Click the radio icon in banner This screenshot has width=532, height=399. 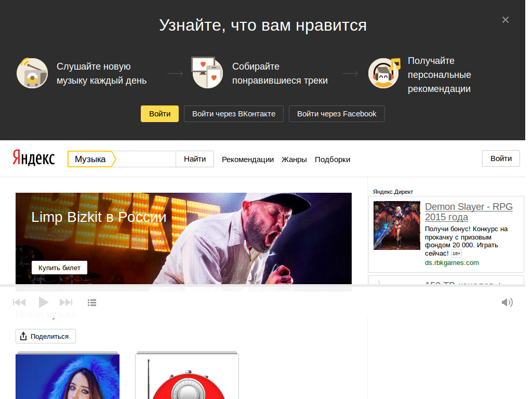[x=32, y=73]
